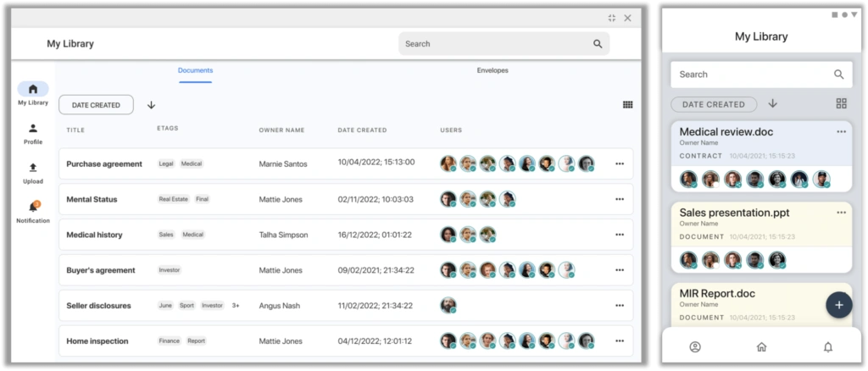
Task: Open My Library home icon in sidebar
Action: (x=33, y=89)
